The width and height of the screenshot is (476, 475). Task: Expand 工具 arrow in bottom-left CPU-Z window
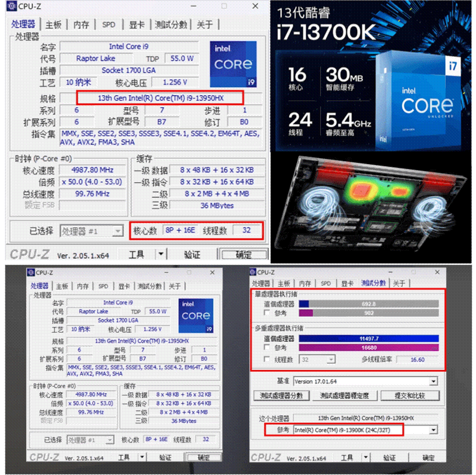tap(142, 457)
